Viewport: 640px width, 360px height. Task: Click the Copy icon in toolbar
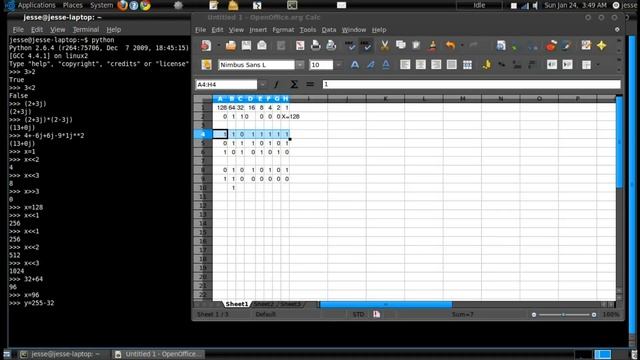(400, 45)
